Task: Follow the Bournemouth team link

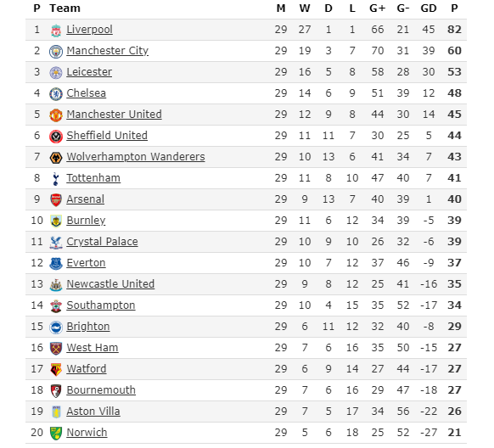Action: click(x=101, y=390)
